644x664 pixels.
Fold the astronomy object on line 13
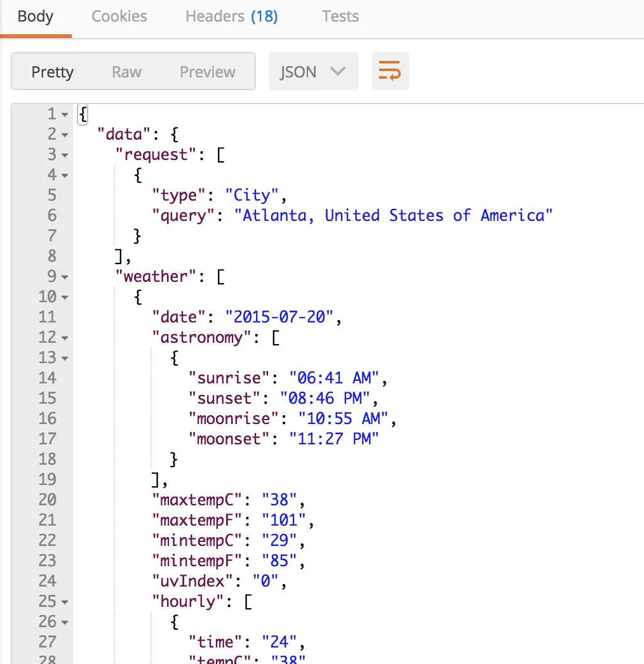[65, 359]
